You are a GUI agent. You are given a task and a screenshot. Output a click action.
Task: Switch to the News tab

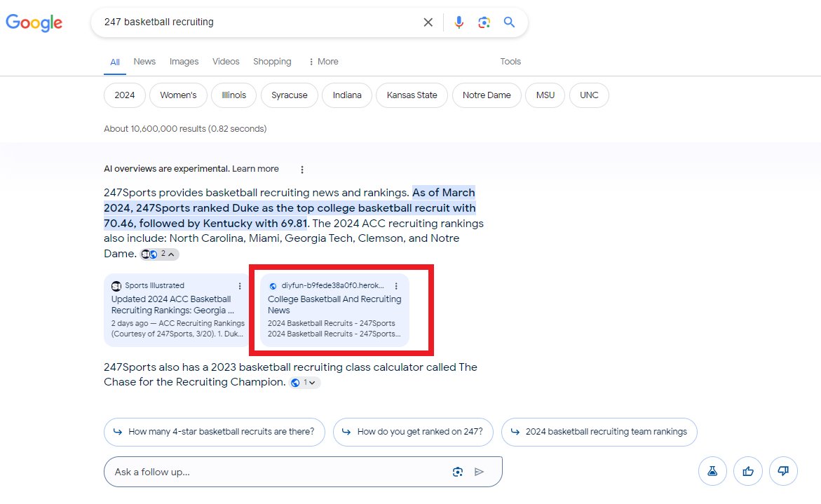[144, 62]
